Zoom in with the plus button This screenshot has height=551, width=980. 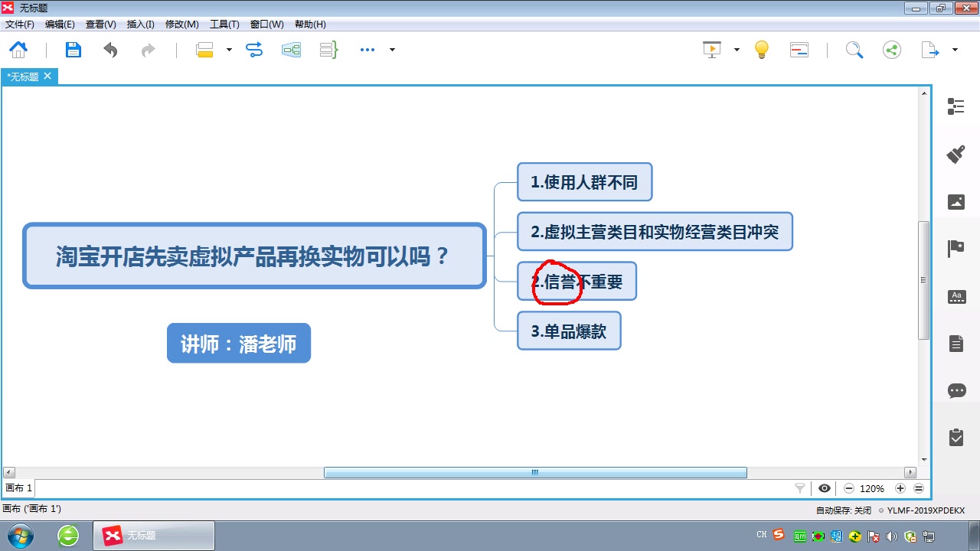[x=900, y=488]
